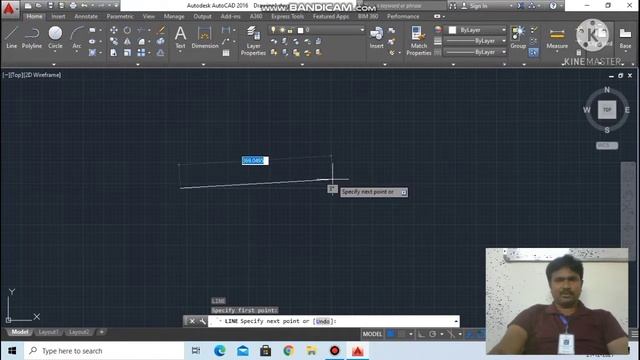Image resolution: width=640 pixels, height=360 pixels.
Task: Toggle polar tracking in status bar
Action: click(x=433, y=334)
